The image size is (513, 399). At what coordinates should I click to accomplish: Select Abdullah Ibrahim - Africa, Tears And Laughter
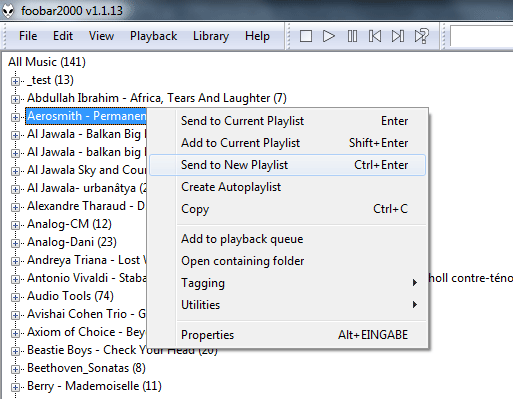click(x=157, y=98)
